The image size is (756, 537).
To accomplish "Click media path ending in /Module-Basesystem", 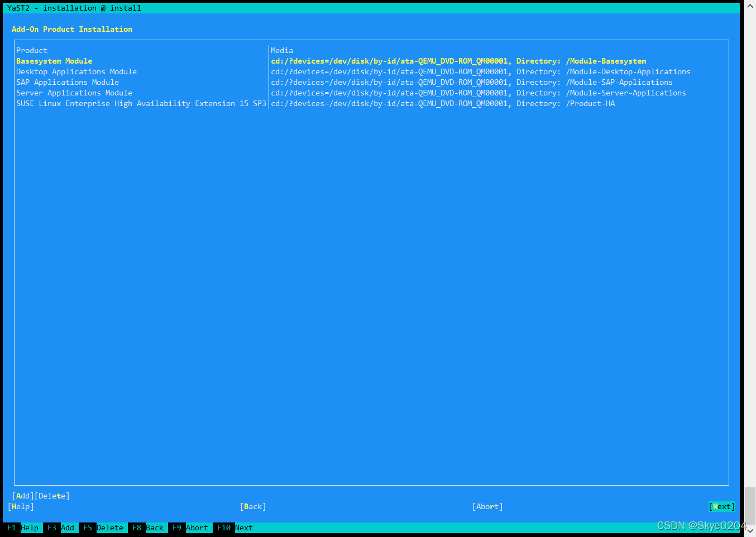I will click(x=458, y=61).
